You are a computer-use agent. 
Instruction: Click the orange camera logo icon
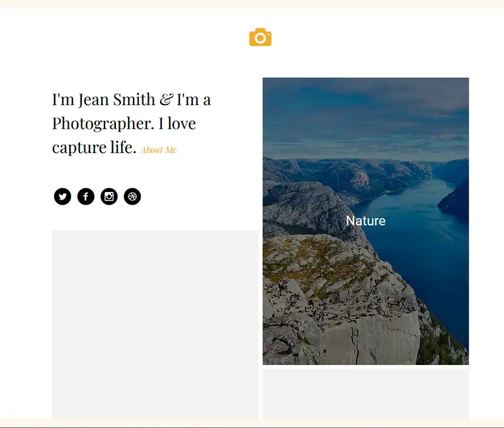(260, 38)
